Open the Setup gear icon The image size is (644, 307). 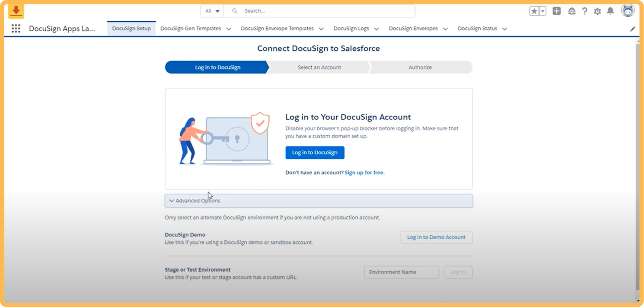597,11
